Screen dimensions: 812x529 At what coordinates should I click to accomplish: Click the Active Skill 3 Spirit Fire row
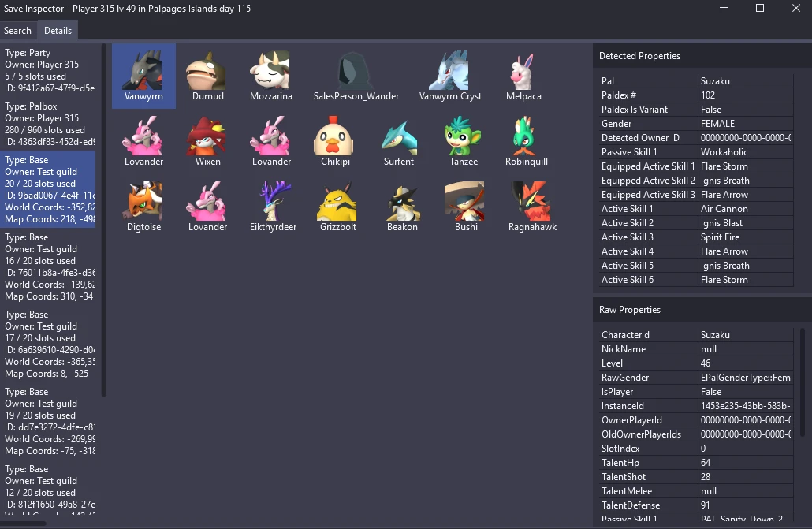click(x=695, y=237)
